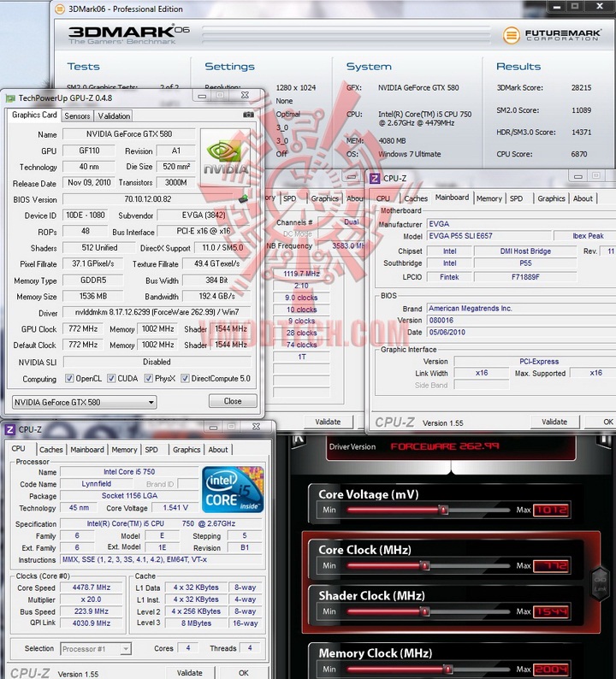Switch to the Validation tab in GPU-Z

pyautogui.click(x=114, y=116)
